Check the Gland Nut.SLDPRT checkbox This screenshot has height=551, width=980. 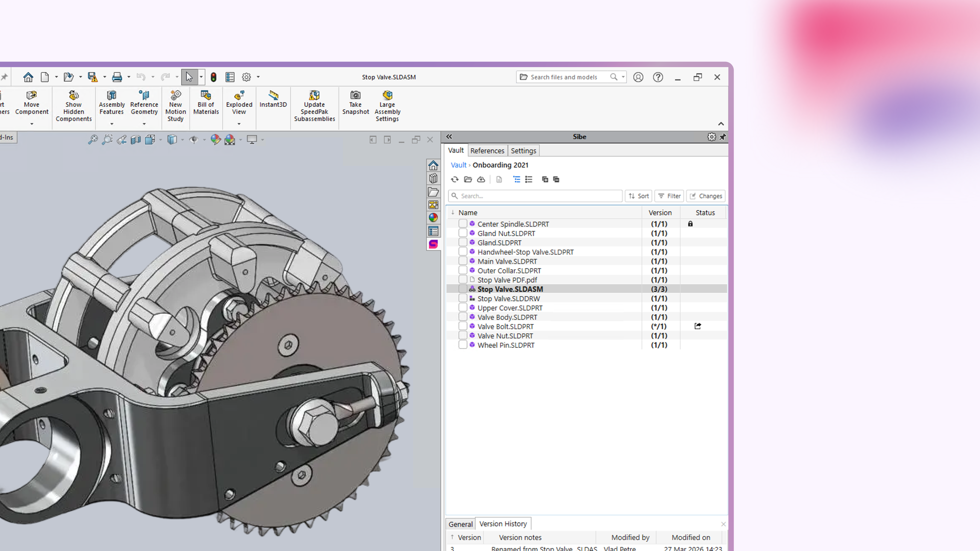pos(463,233)
